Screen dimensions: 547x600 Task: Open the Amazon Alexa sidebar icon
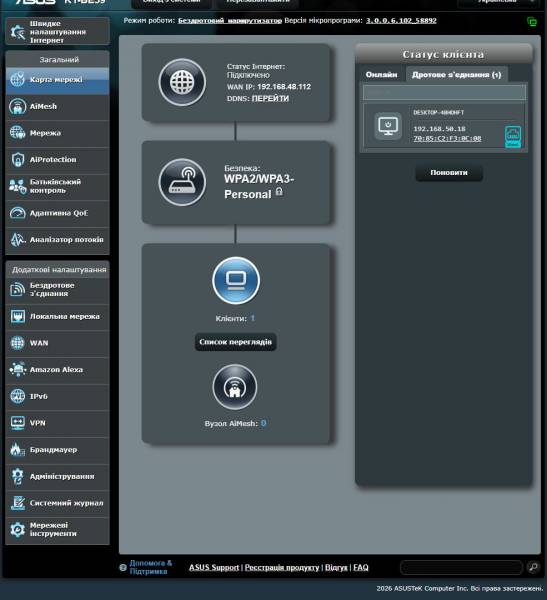point(18,370)
